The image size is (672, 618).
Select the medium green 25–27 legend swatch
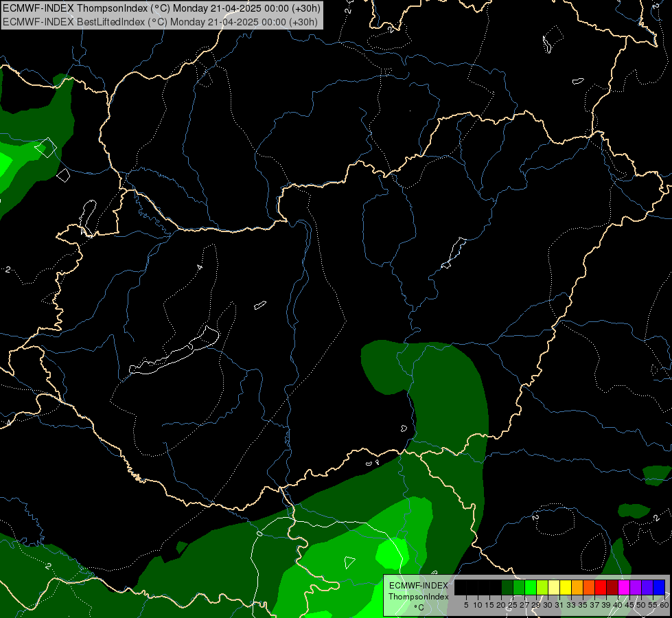[519, 587]
